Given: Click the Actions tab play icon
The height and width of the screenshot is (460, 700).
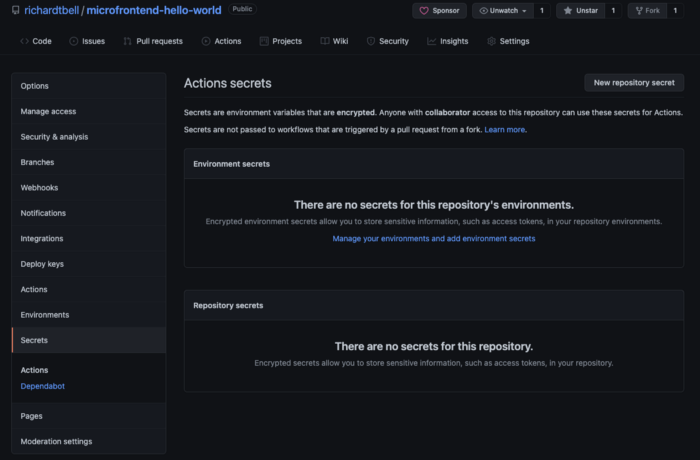Looking at the screenshot, I should (x=206, y=41).
